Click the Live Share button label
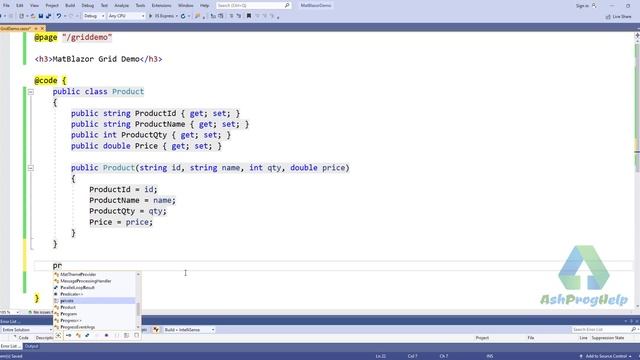 point(622,17)
